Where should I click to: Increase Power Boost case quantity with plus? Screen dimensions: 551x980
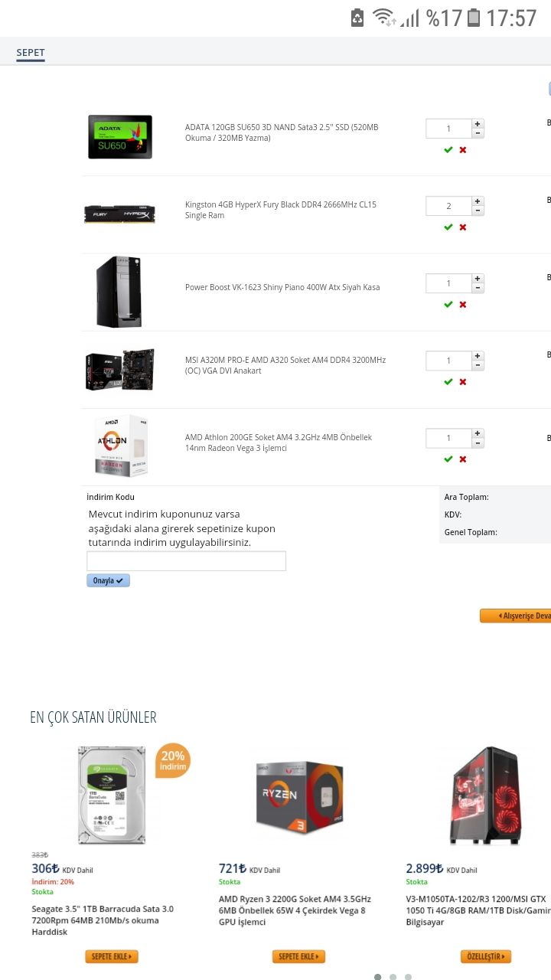(478, 278)
